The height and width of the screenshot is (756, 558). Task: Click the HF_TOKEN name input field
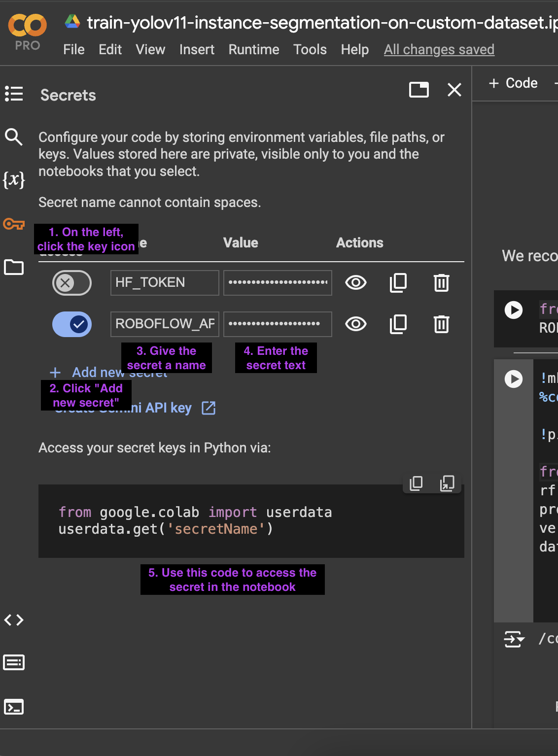click(164, 283)
